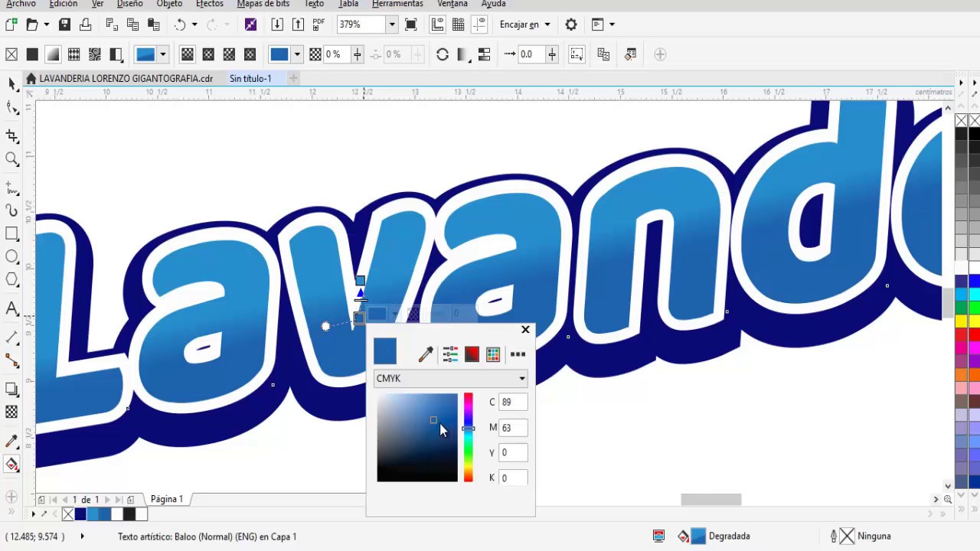Show color palettes grid in popup
Screen dimensions: 980x551
tap(493, 354)
